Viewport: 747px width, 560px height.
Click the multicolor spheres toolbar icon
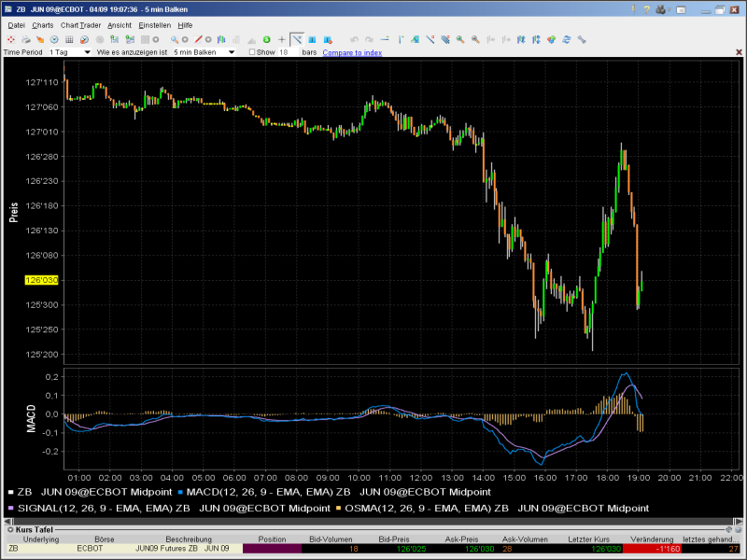[551, 39]
